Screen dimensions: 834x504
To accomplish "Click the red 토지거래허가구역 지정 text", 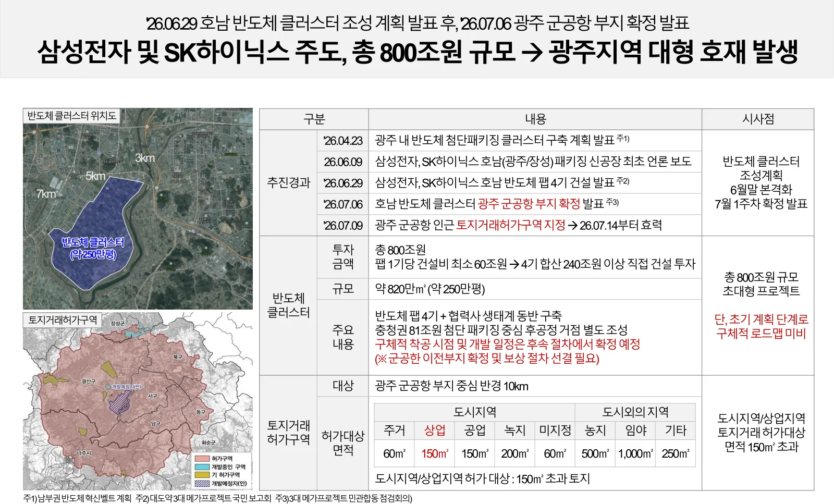I will 511,225.
